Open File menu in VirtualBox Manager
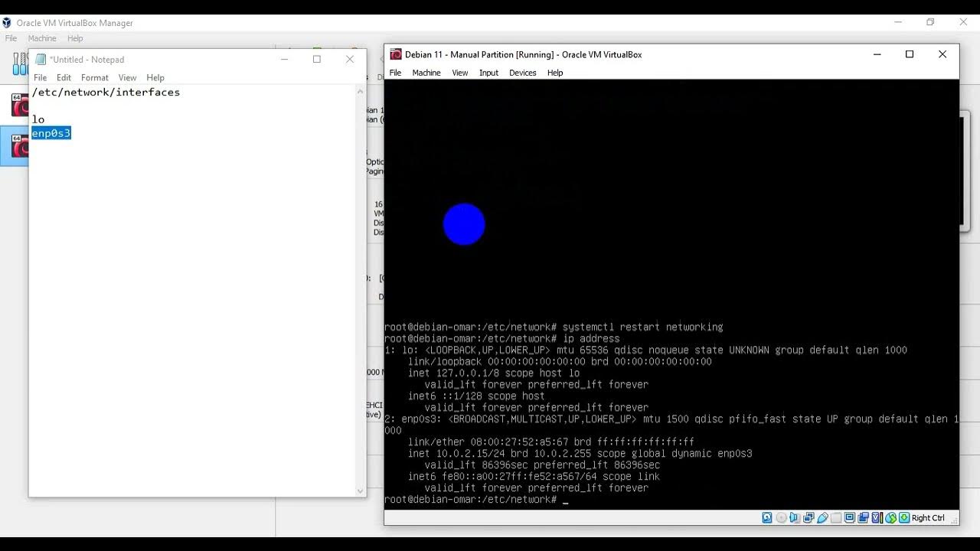Screen dimensions: 980x551 point(11,38)
